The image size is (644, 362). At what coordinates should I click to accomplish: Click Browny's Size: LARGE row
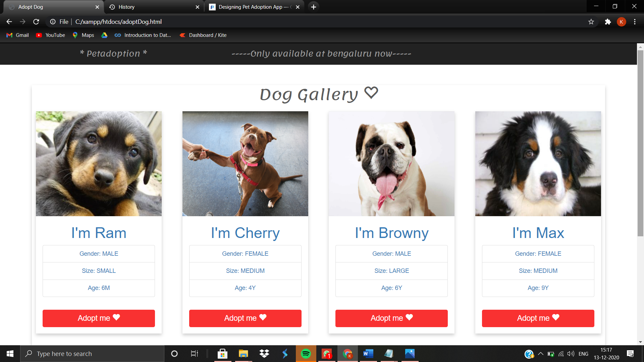pos(391,271)
